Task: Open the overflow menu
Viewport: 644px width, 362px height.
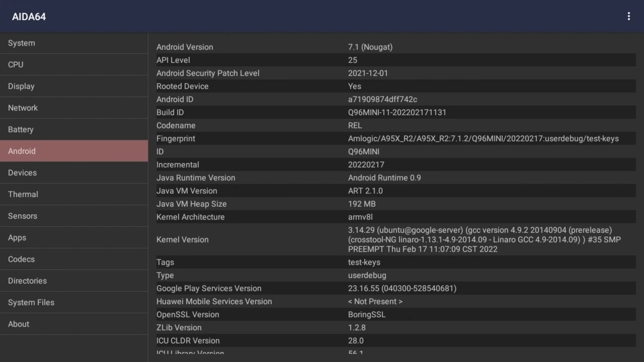Action: pos(629,16)
